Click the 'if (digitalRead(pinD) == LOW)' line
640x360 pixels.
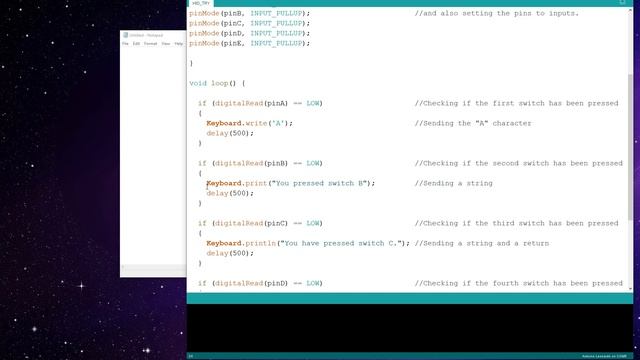pos(260,283)
